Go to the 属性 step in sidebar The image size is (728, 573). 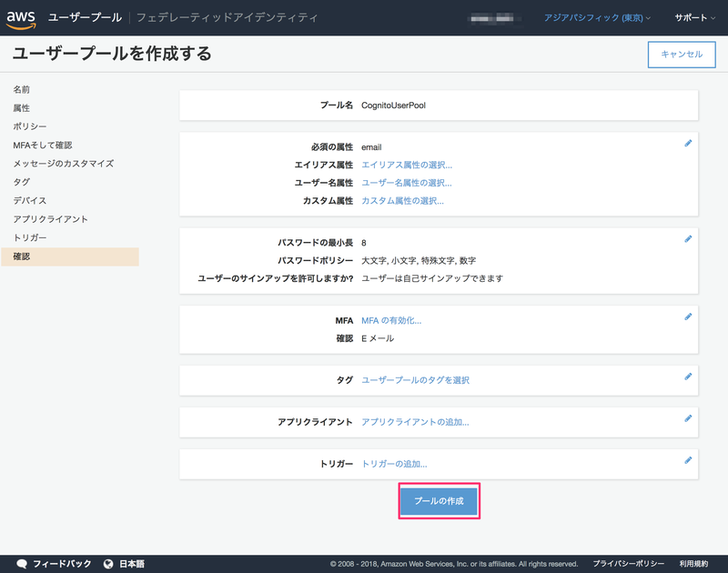click(21, 107)
